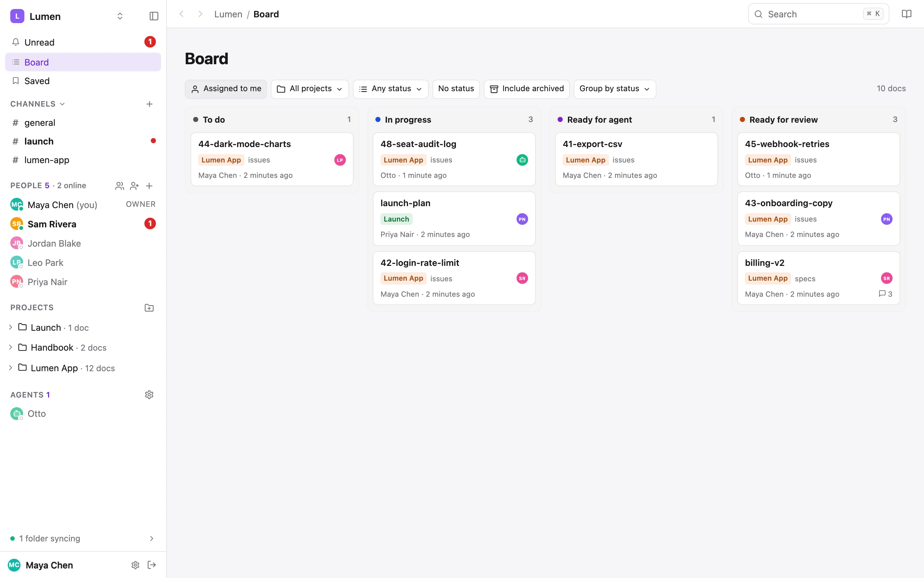Open Jordan Blake in people list
The image size is (924, 578).
[83, 243]
